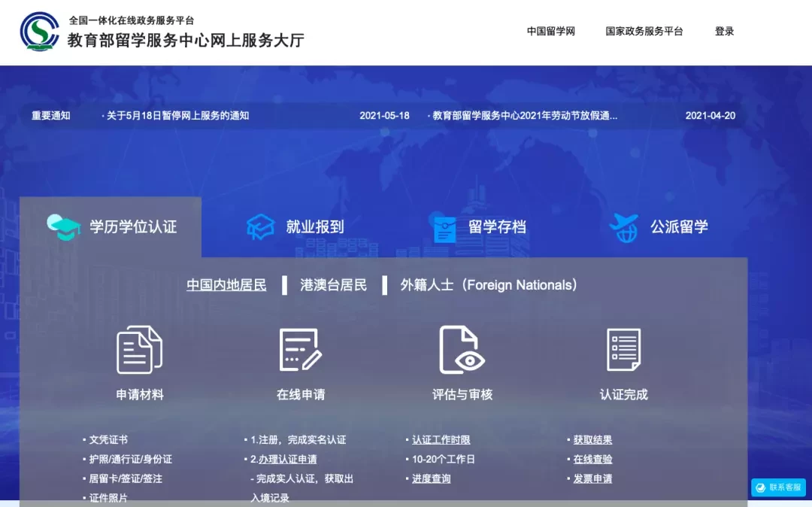Open the 国家政务服务平台 link
The width and height of the screenshot is (812, 507).
click(644, 31)
